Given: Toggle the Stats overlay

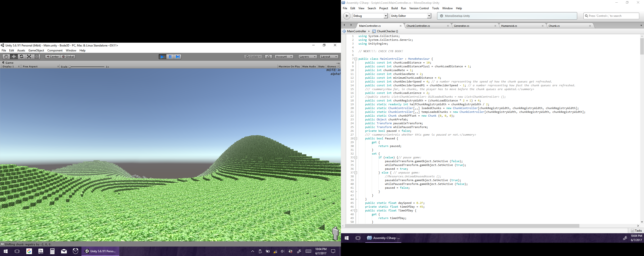Looking at the screenshot, I should coord(321,67).
